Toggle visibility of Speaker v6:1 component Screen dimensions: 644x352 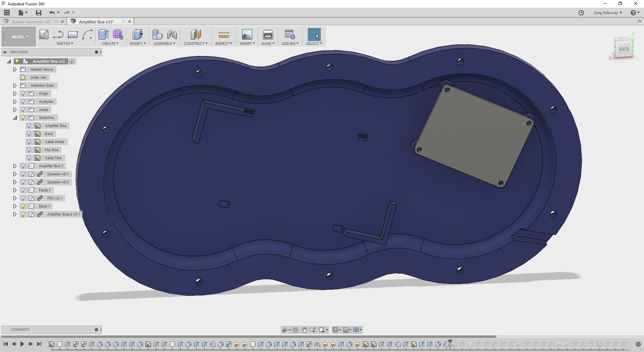click(x=23, y=174)
